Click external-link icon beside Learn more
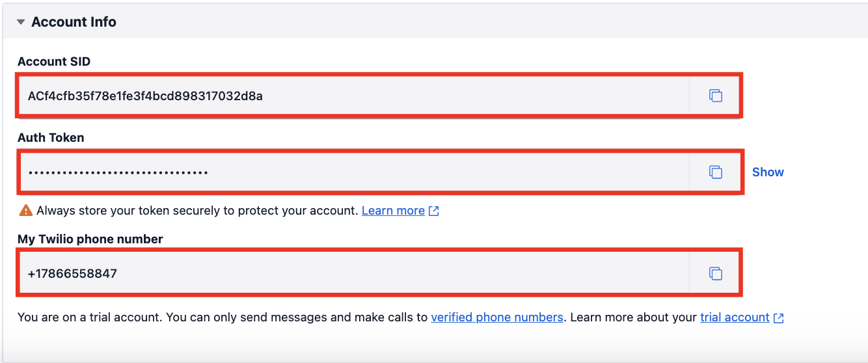 click(434, 211)
